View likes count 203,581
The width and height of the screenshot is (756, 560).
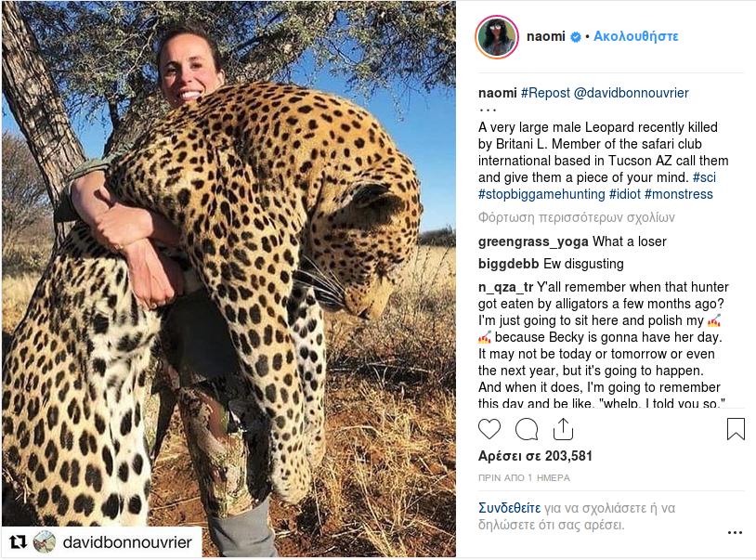tap(535, 456)
